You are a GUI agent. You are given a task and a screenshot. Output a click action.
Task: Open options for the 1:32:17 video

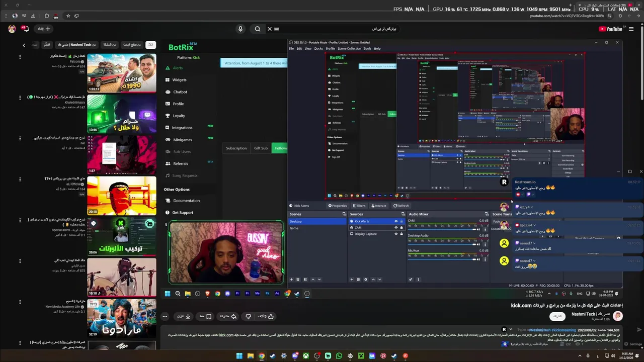(20, 57)
